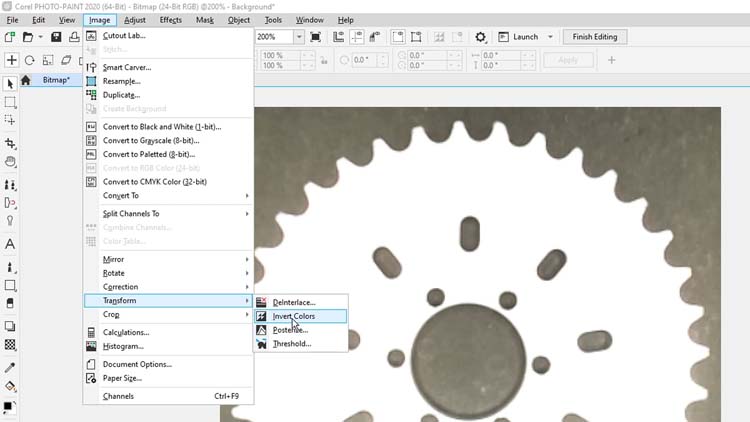Select the Eyedropper tool
This screenshot has width=750, height=422.
point(10,367)
